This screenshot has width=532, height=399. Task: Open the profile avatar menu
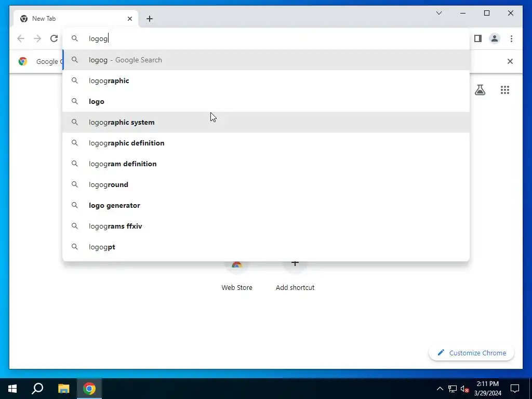[495, 38]
